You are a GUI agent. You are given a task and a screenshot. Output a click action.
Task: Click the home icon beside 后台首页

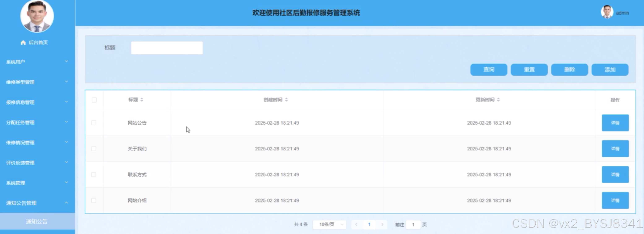[23, 43]
